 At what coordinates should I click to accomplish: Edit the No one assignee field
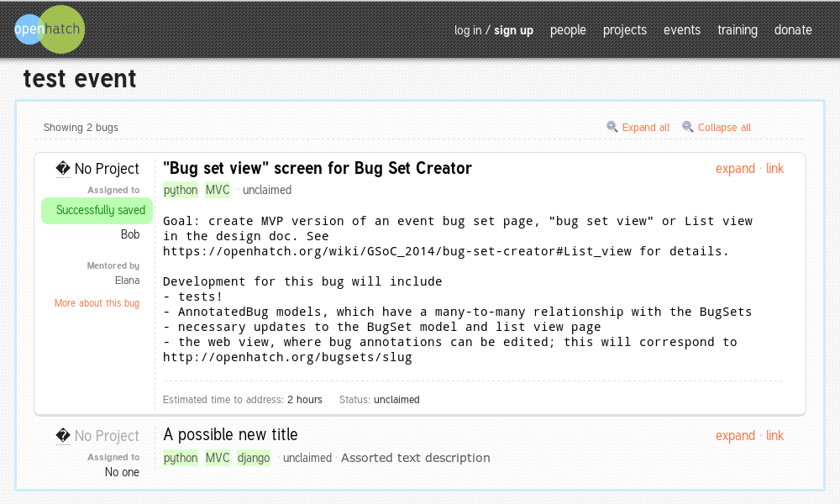pyautogui.click(x=122, y=472)
